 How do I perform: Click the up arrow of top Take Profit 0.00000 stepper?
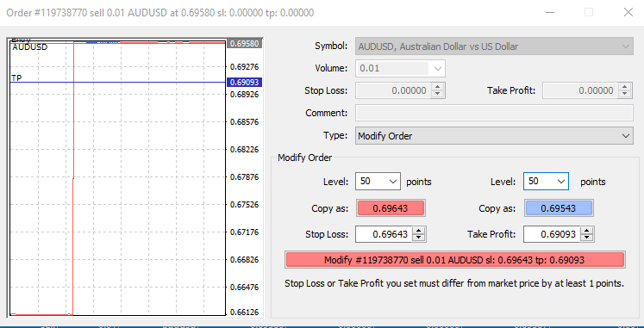pyautogui.click(x=625, y=87)
